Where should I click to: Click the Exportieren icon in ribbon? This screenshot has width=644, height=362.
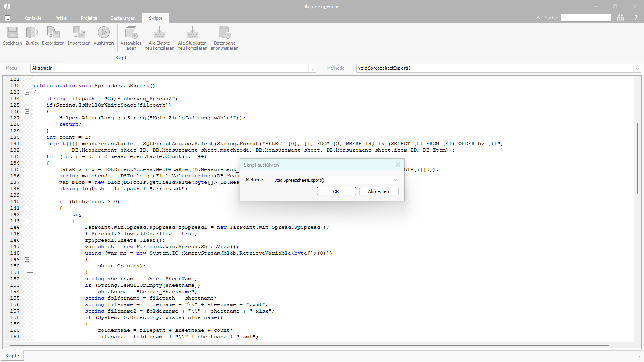pyautogui.click(x=53, y=33)
